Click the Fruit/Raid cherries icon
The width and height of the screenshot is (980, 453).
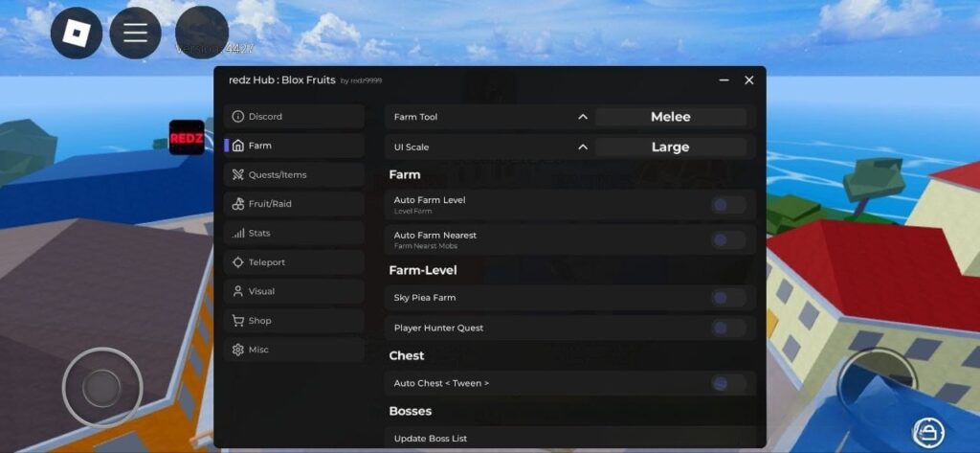237,204
